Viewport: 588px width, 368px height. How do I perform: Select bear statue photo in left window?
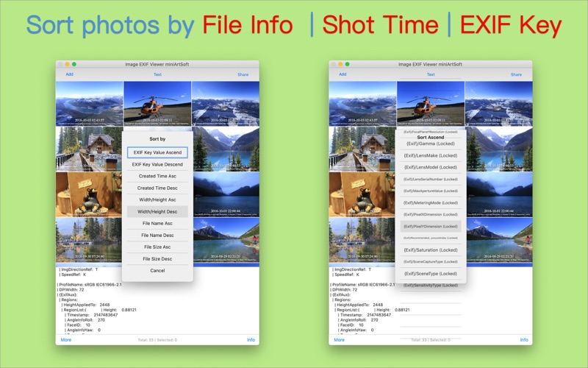(x=88, y=194)
